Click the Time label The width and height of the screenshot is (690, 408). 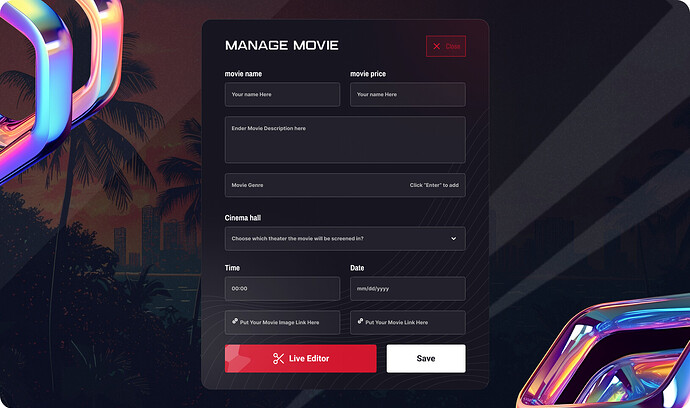point(232,268)
